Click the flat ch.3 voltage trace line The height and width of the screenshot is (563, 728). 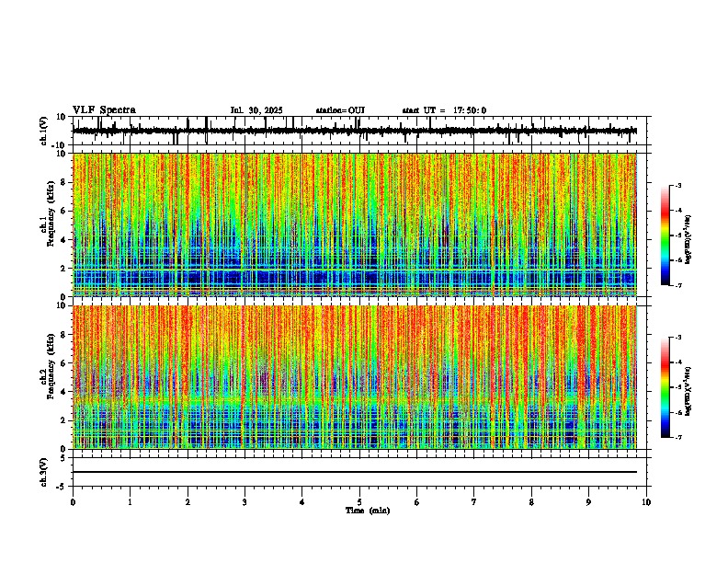(x=355, y=472)
